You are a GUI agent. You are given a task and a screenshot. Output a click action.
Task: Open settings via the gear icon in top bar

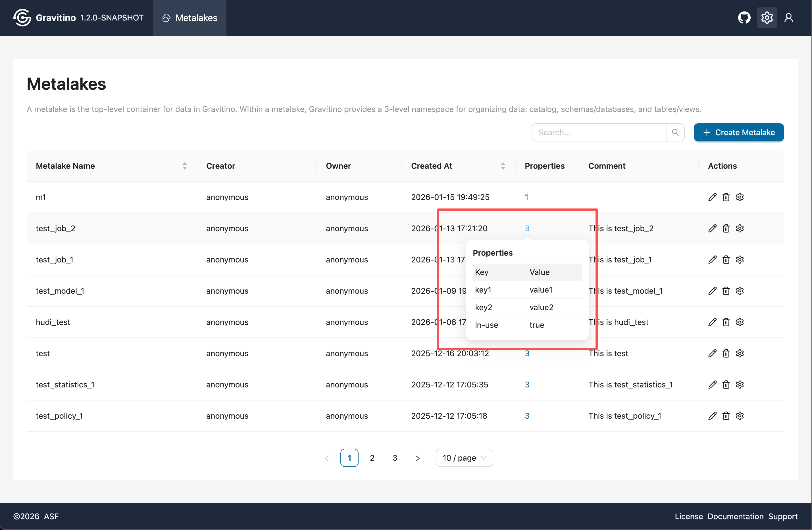click(x=767, y=17)
